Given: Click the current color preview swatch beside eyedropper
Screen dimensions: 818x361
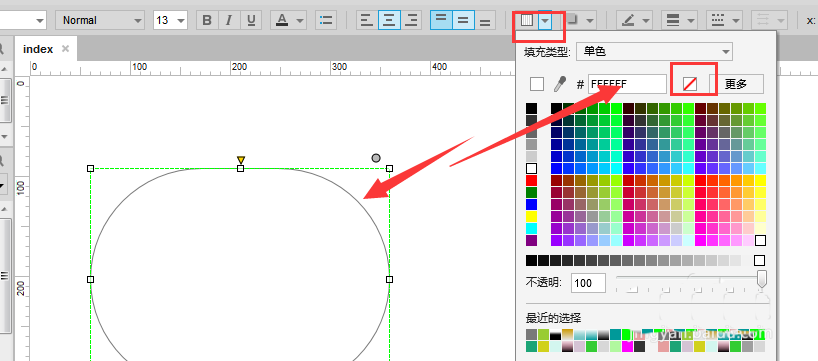Looking at the screenshot, I should tap(537, 84).
